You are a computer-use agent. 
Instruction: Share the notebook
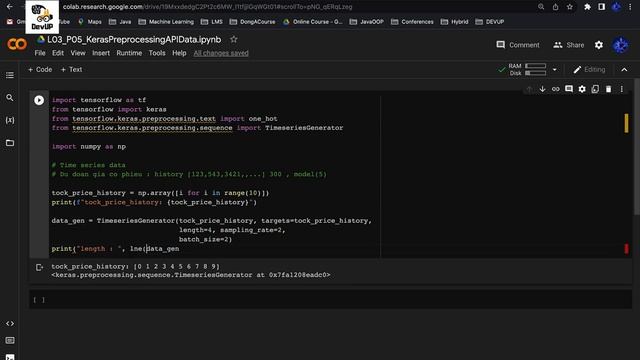569,45
